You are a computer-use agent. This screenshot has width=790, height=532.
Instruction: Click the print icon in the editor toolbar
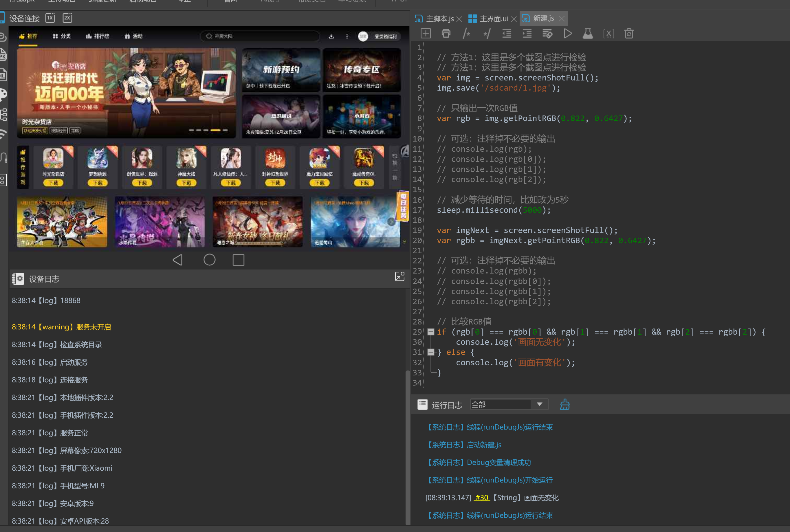coord(446,34)
